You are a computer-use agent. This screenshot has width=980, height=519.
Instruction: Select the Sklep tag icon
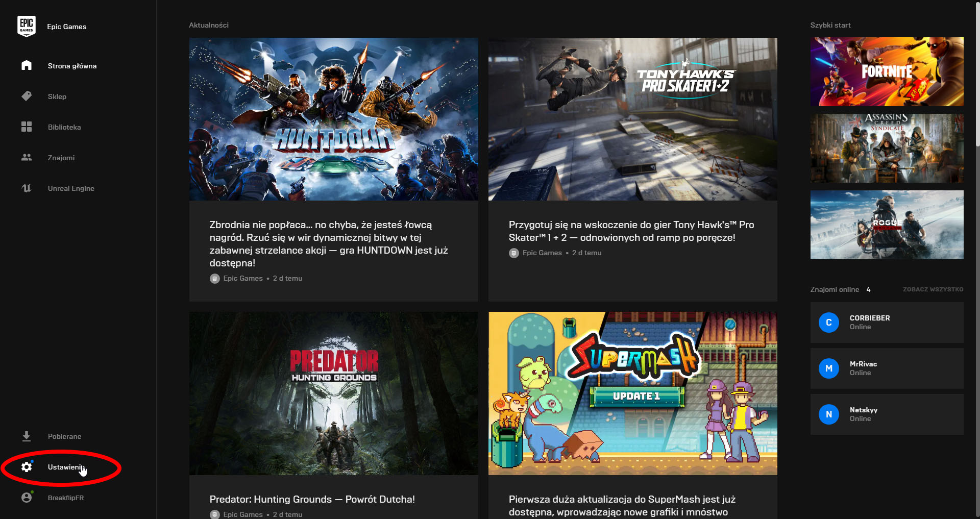(x=27, y=96)
